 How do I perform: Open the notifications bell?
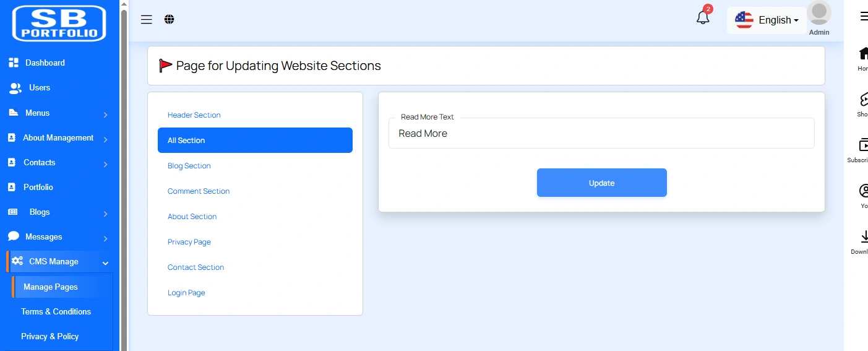[x=703, y=18]
